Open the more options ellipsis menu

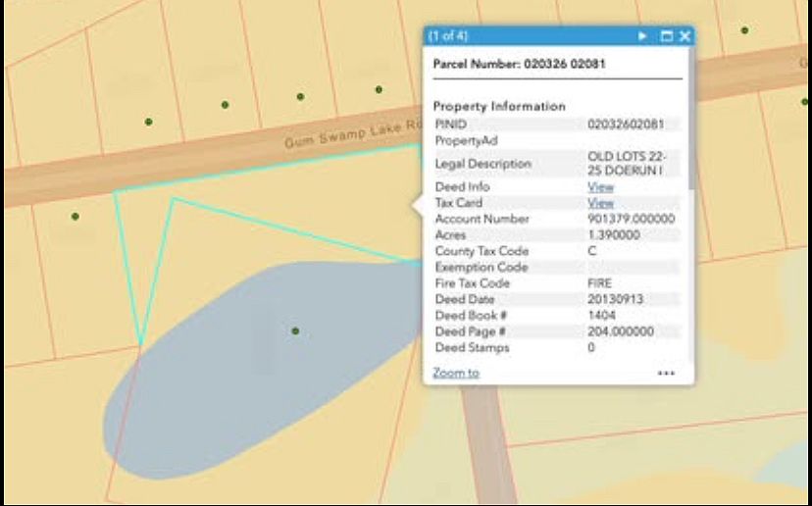[x=666, y=374]
